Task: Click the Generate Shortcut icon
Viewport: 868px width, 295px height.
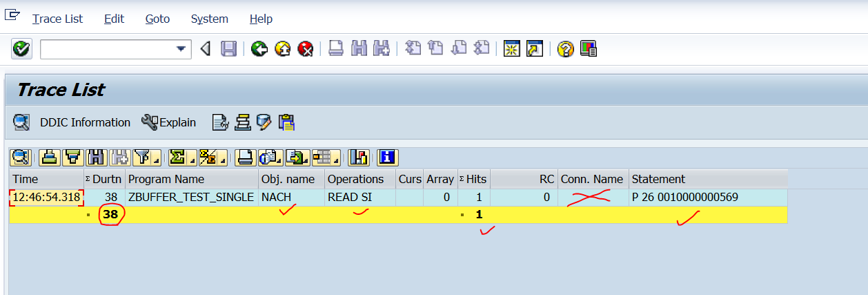Action: pos(534,49)
